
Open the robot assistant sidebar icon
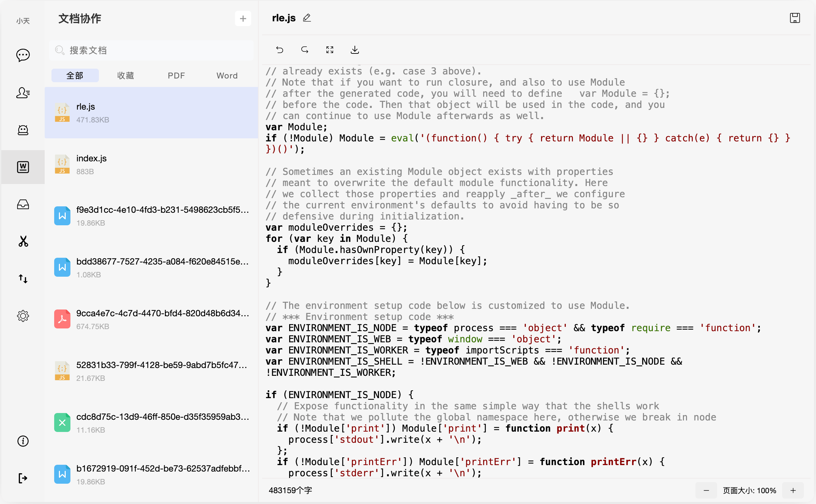click(23, 130)
